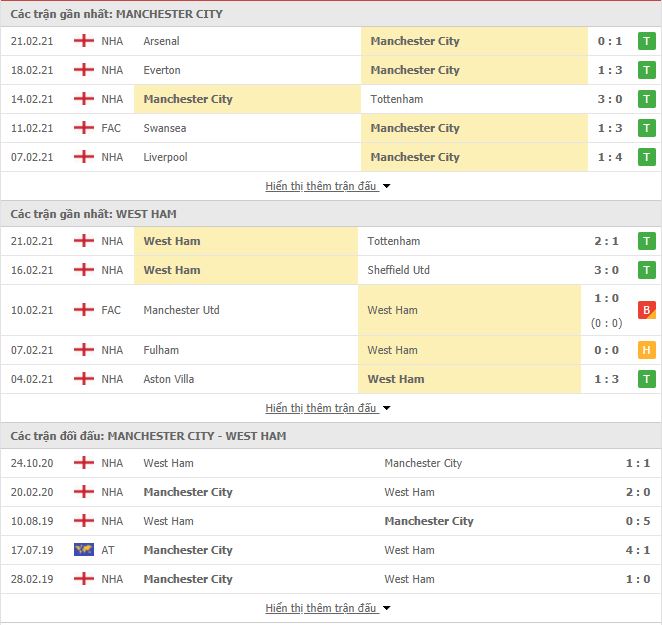This screenshot has height=625, width=662.
Task: Click score 0 : 1 of Arsenal match
Action: point(610,41)
